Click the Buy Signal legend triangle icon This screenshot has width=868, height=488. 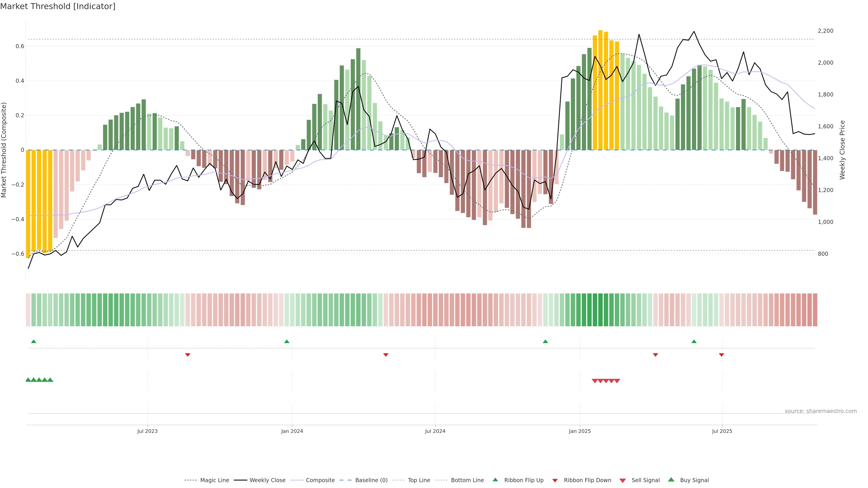tap(671, 480)
